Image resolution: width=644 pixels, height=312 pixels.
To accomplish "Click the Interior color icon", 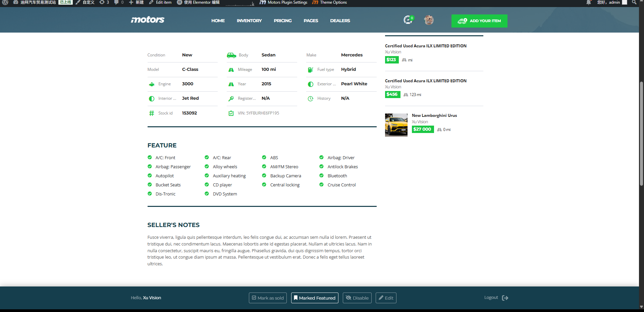I will [152, 99].
